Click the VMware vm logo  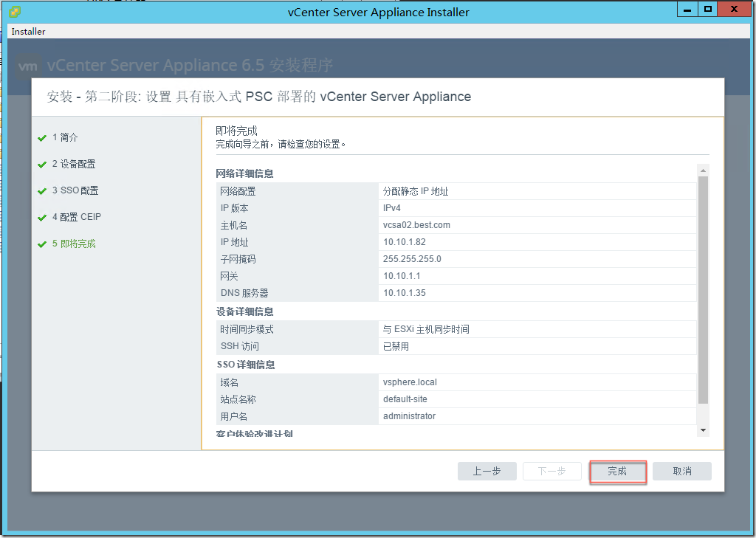coord(27,66)
